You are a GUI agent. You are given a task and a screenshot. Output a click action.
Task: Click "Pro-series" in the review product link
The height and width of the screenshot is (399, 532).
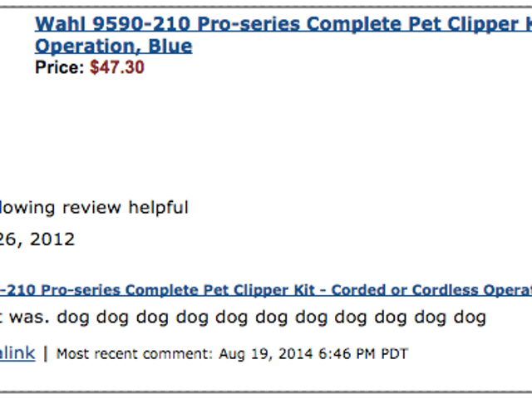(x=81, y=290)
